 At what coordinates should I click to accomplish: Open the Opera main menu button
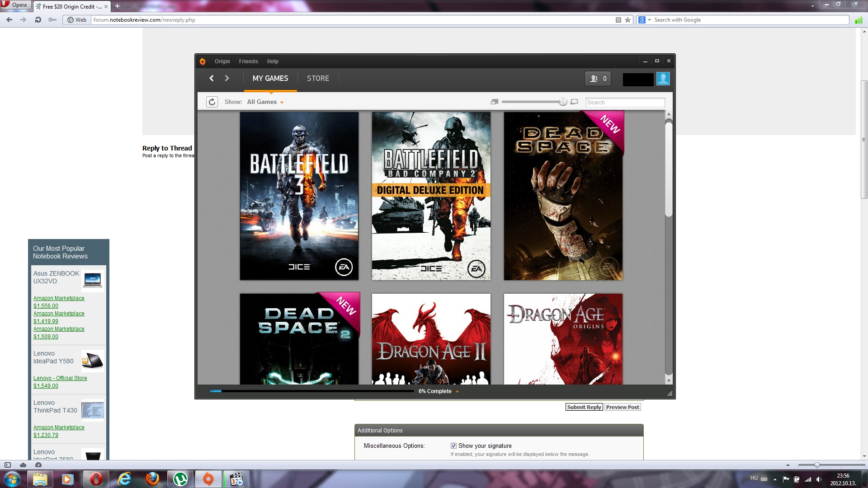(x=16, y=5)
